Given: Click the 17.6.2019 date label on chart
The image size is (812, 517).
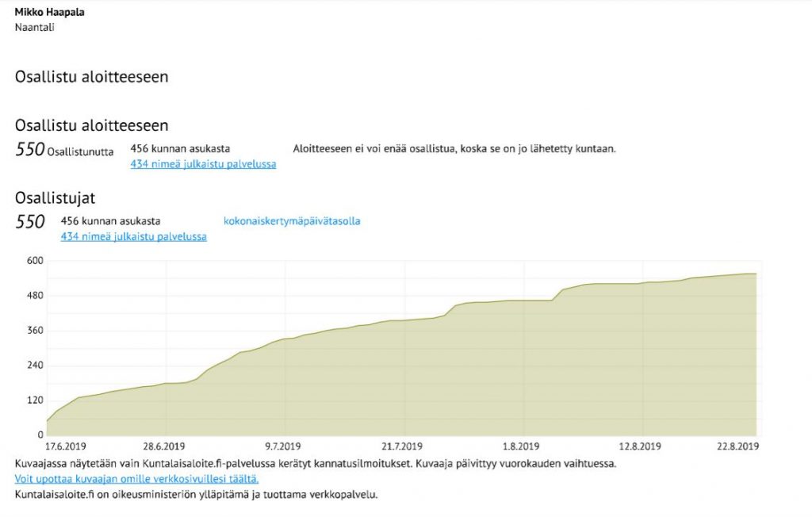Looking at the screenshot, I should tap(66, 446).
